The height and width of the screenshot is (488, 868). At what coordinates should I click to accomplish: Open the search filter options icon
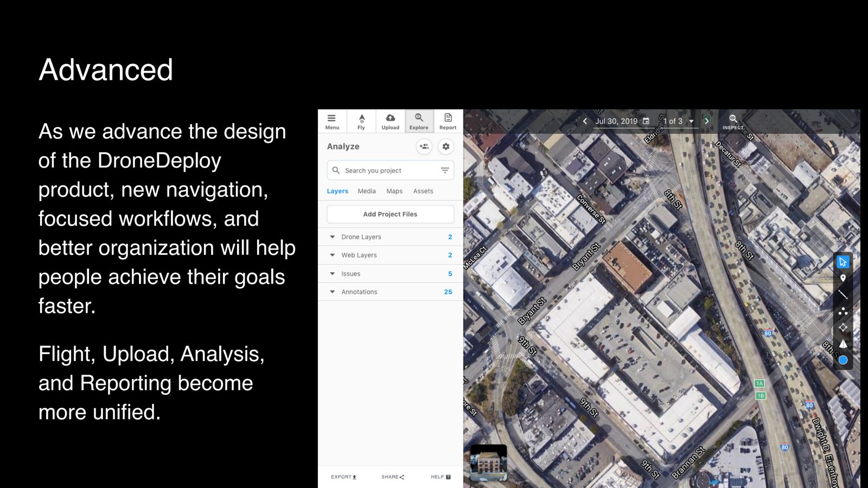point(445,170)
